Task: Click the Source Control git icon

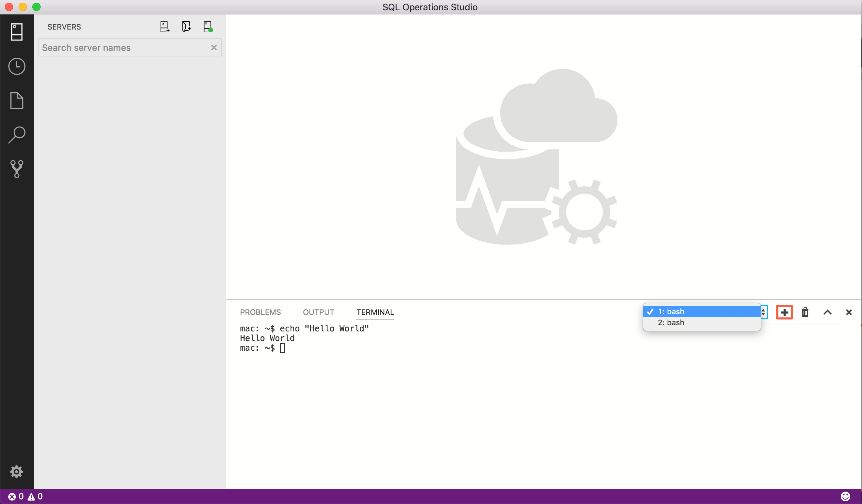Action: coord(16,169)
